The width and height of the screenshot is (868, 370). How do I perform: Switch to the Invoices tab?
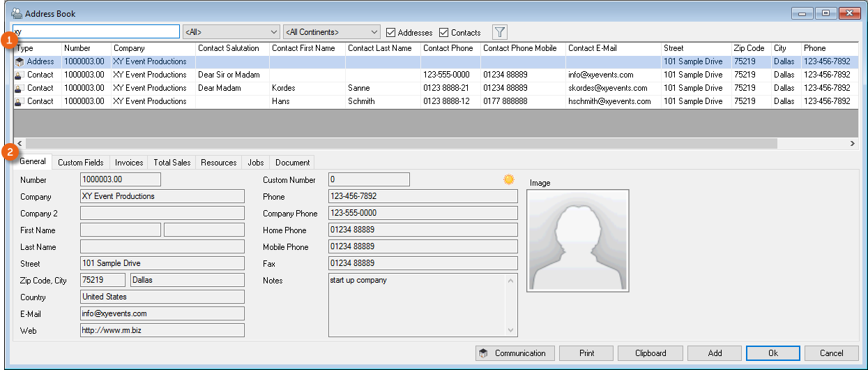(x=129, y=163)
